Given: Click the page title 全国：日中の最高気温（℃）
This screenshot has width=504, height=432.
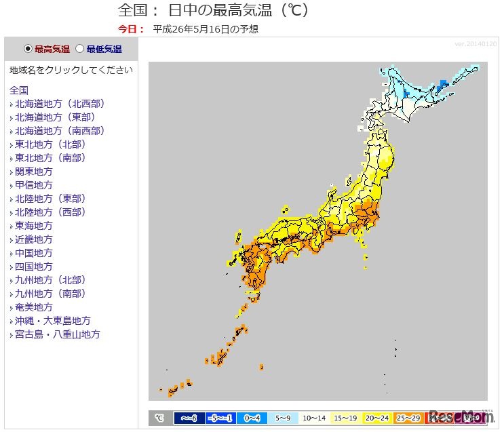Looking at the screenshot, I should click(214, 10).
